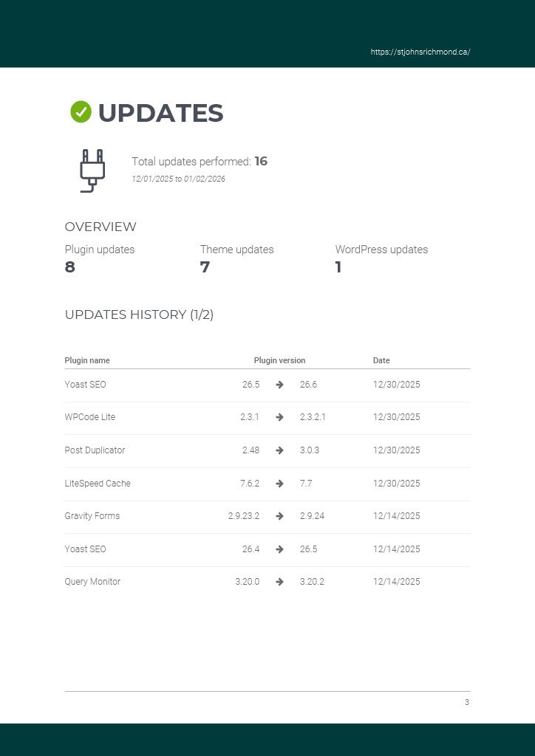Click the WordPress updates count 1
The image size is (535, 756).
pyautogui.click(x=338, y=267)
